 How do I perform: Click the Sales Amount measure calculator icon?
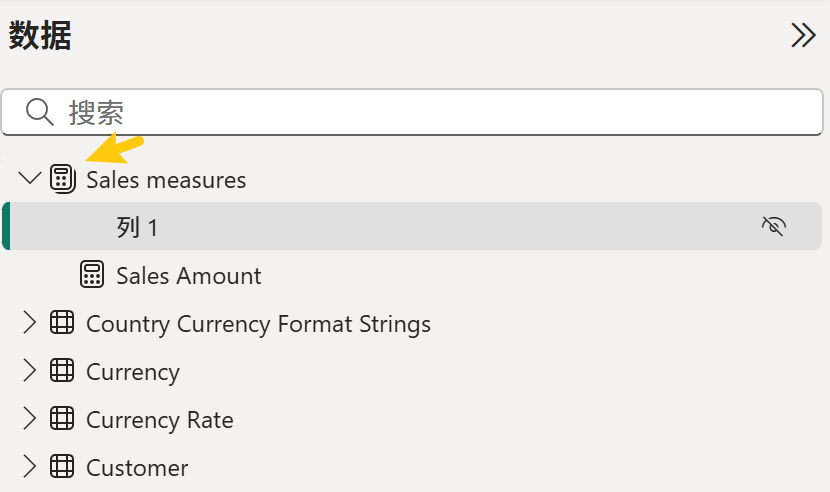click(x=92, y=275)
